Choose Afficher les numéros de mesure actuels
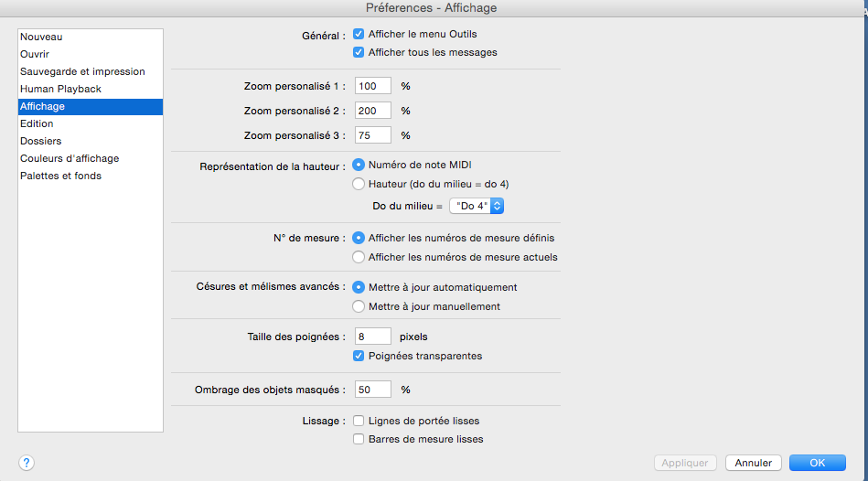 (x=359, y=257)
